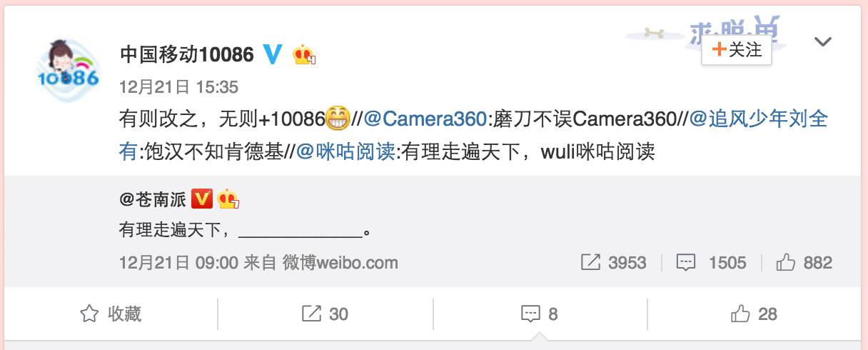Click the crown membership icon beside 中国移动10086
This screenshot has width=868, height=350.
(x=305, y=54)
